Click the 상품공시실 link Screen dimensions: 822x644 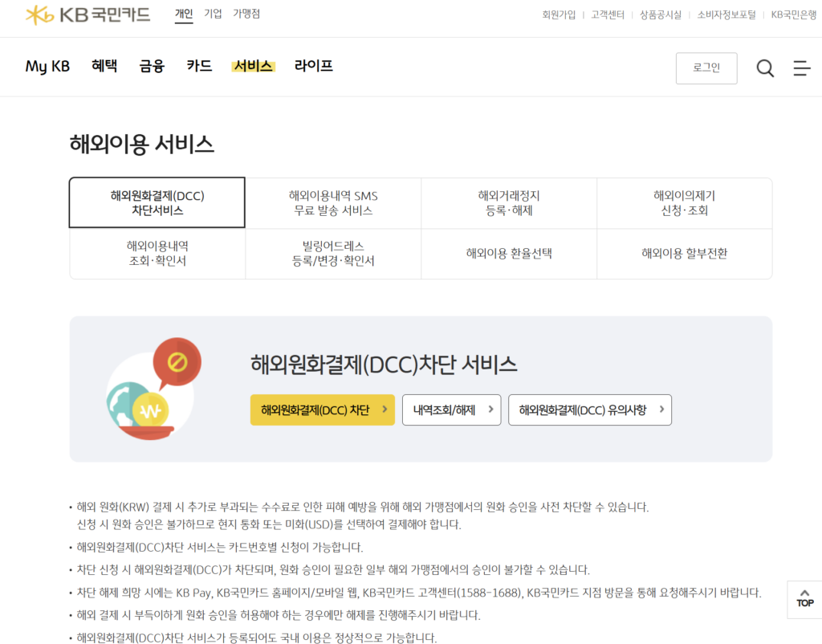(x=661, y=14)
